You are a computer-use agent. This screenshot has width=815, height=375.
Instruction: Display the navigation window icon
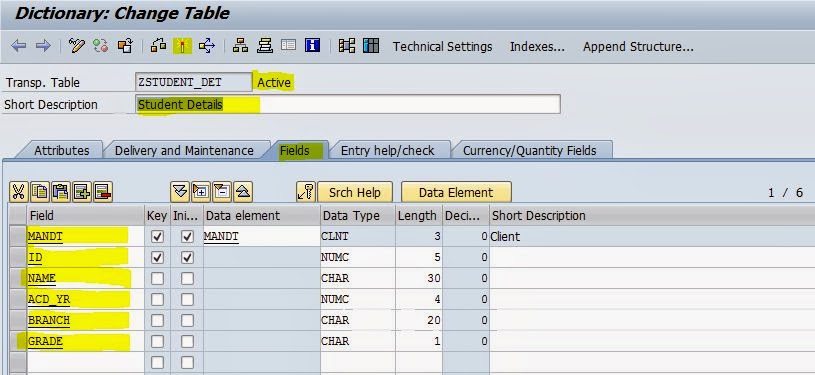265,46
